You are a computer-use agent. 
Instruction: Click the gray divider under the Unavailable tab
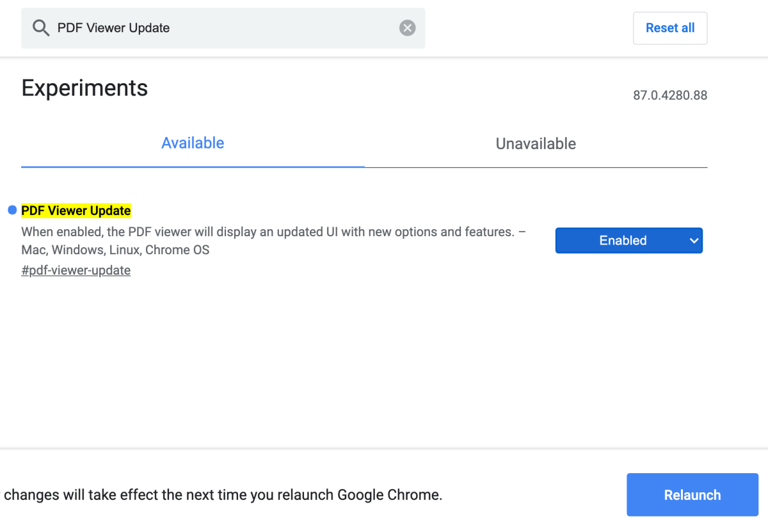536,167
